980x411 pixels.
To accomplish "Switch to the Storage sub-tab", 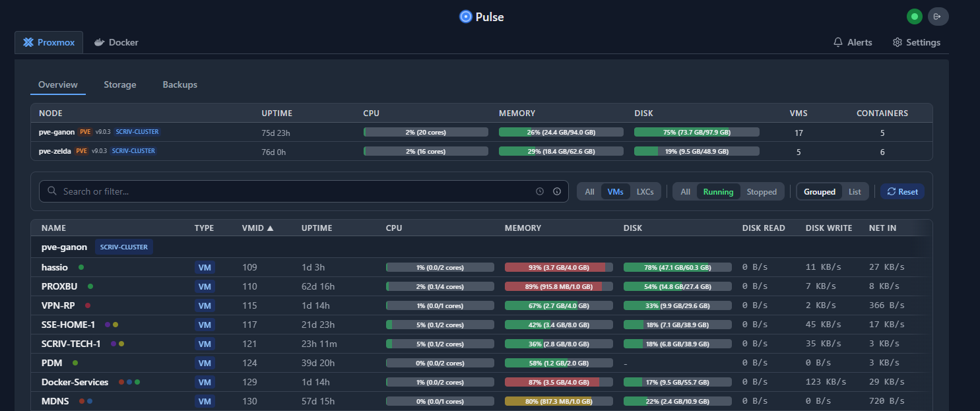I will [x=120, y=84].
